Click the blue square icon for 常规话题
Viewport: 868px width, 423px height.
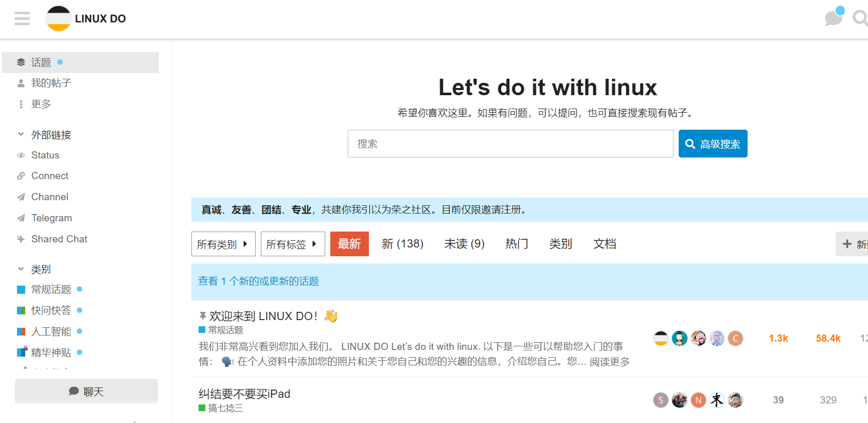pyautogui.click(x=21, y=289)
